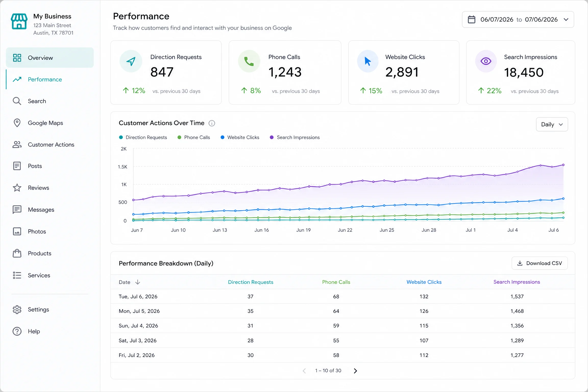This screenshot has height=392, width=588.
Task: Select the Mon, Jul 5, 2026 row
Action: [x=343, y=311]
